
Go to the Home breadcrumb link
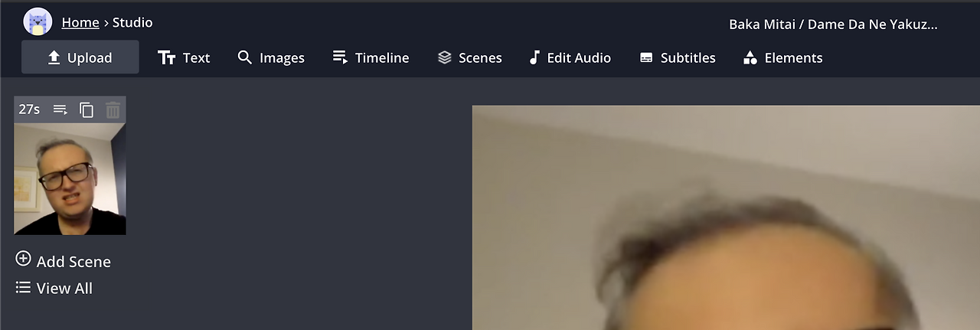click(80, 22)
